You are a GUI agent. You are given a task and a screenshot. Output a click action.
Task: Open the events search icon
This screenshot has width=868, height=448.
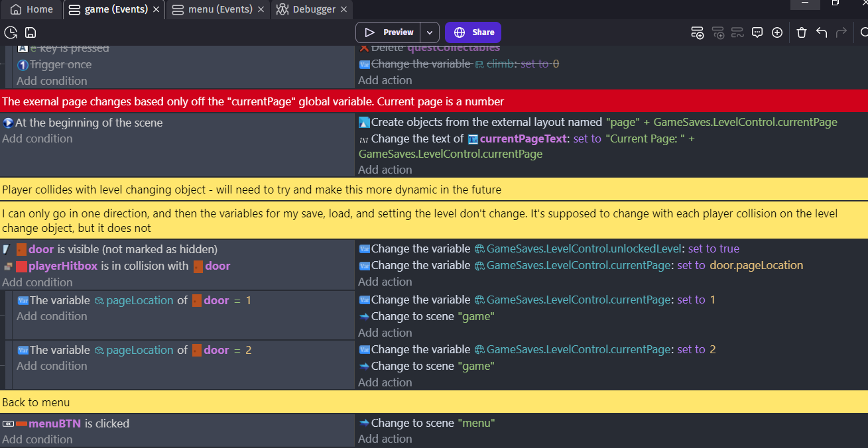[x=863, y=32]
